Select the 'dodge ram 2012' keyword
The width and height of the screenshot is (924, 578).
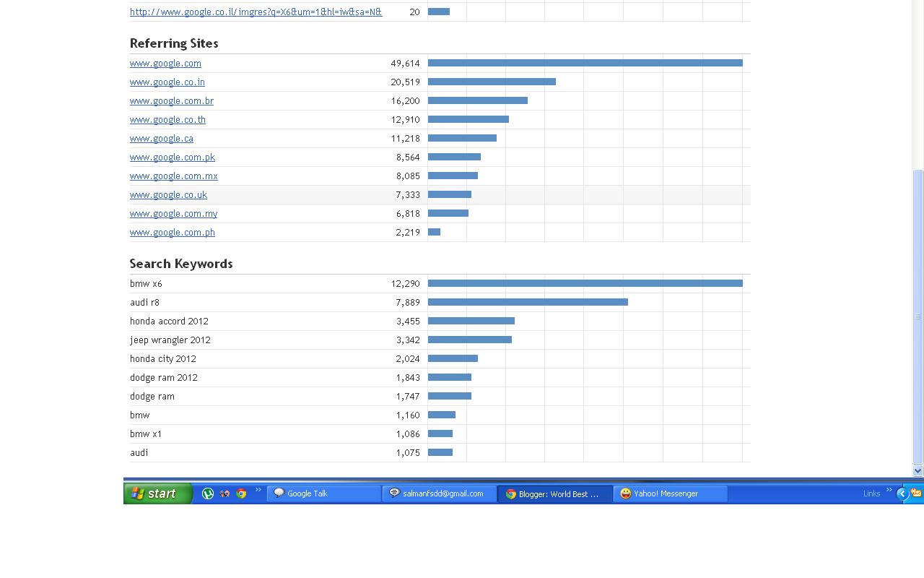click(164, 378)
